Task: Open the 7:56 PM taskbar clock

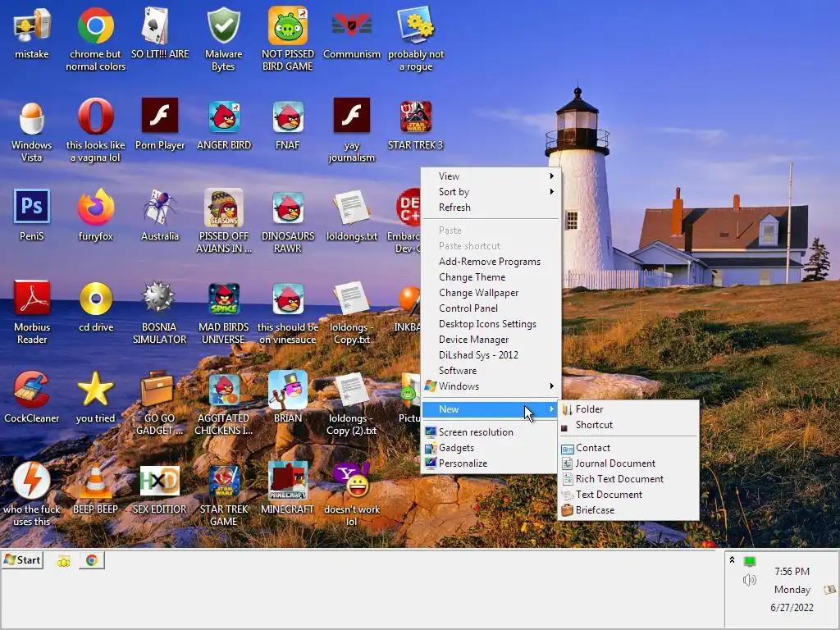Action: click(792, 572)
